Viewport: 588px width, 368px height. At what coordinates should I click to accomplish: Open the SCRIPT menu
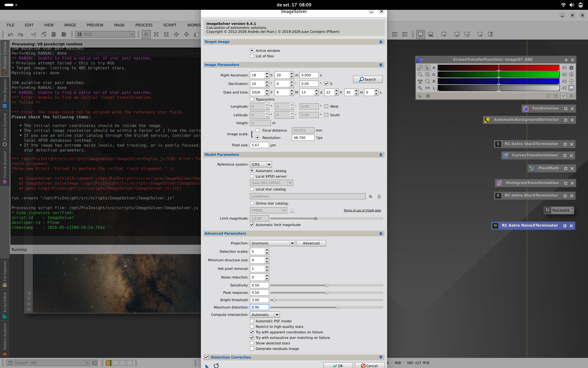[170, 25]
